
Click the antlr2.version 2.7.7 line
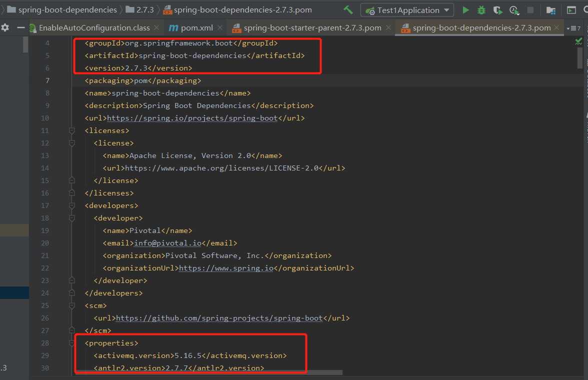click(179, 368)
